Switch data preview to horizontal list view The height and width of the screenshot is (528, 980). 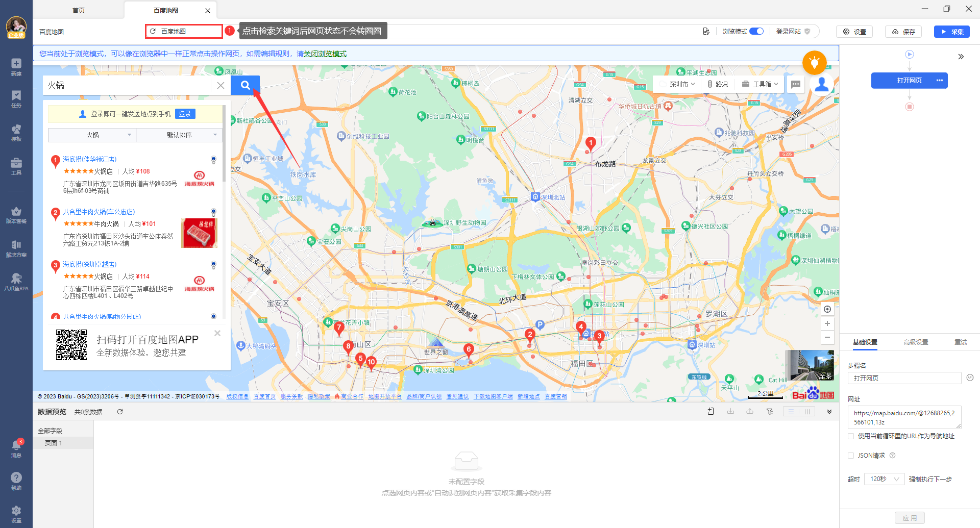pyautogui.click(x=791, y=412)
